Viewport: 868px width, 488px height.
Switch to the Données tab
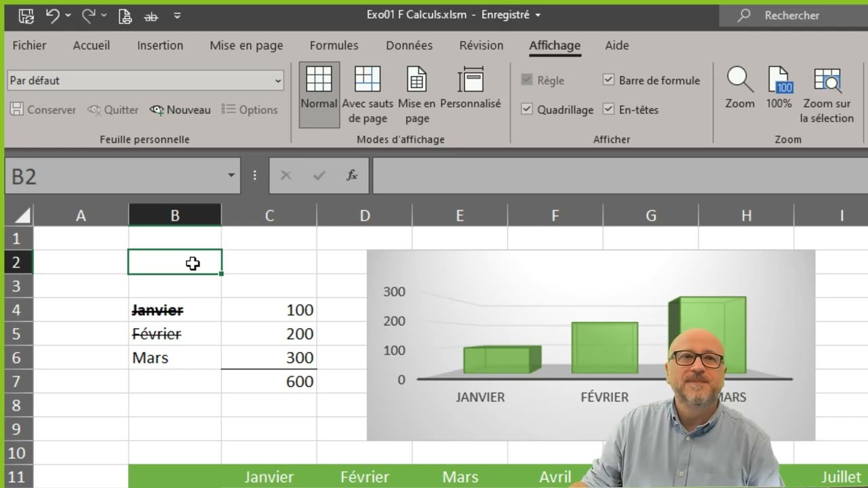pos(409,45)
